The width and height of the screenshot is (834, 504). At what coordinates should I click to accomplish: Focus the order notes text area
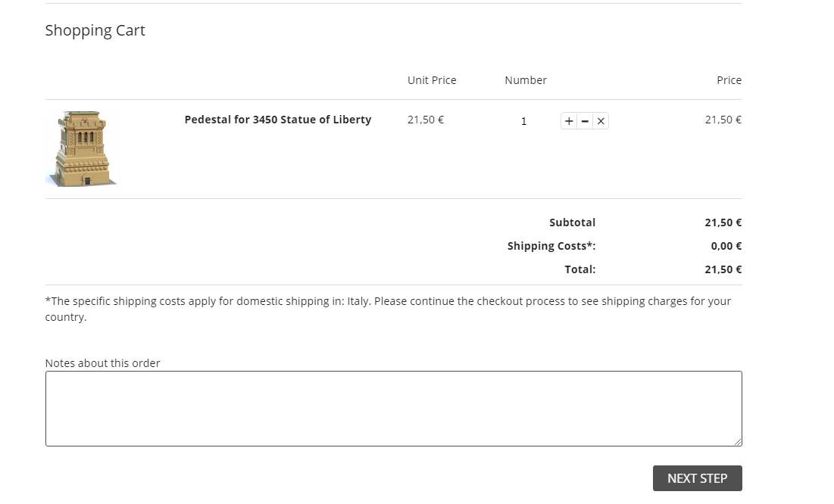[x=393, y=408]
